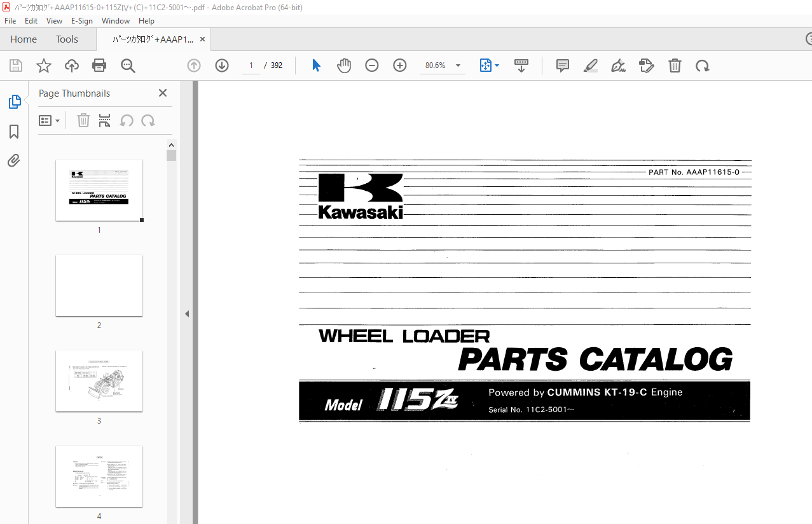The image size is (812, 524).
Task: Switch to the Home tab
Action: tap(24, 39)
